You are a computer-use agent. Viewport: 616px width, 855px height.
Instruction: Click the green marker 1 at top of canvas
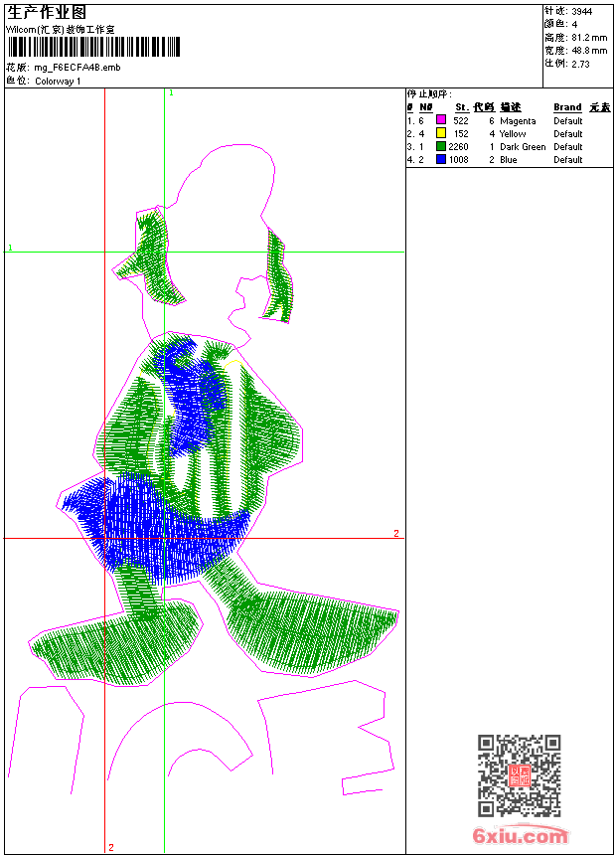[x=171, y=93]
